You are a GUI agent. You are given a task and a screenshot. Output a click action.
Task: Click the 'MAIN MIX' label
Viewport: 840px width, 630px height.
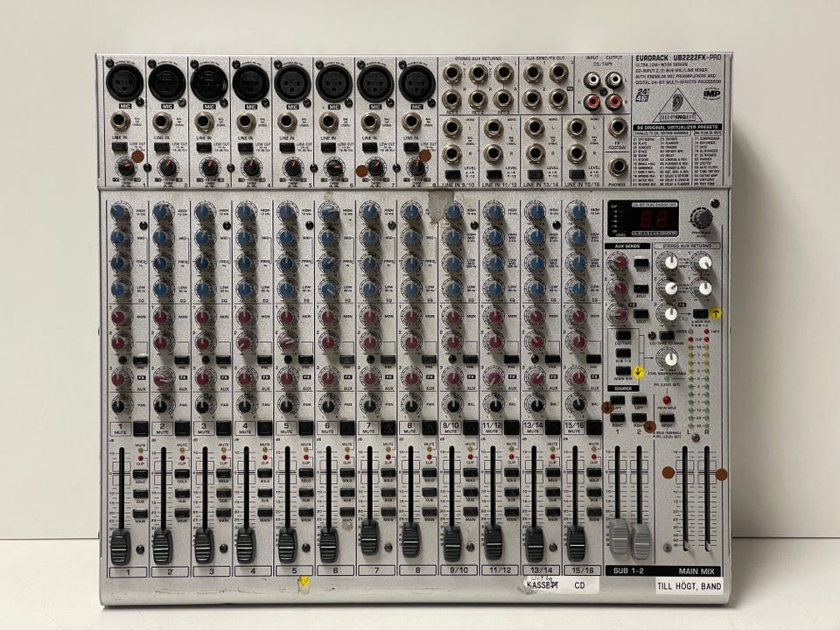[696, 571]
